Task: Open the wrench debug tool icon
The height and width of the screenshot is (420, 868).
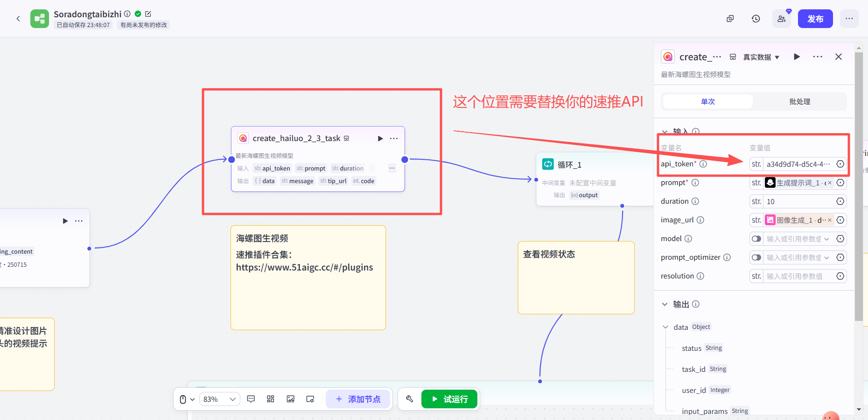Action: pos(409,399)
